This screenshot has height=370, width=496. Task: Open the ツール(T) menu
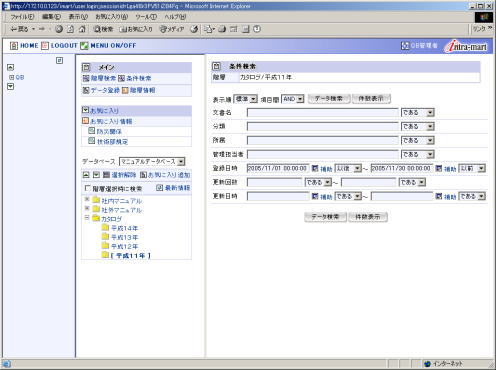pos(146,17)
